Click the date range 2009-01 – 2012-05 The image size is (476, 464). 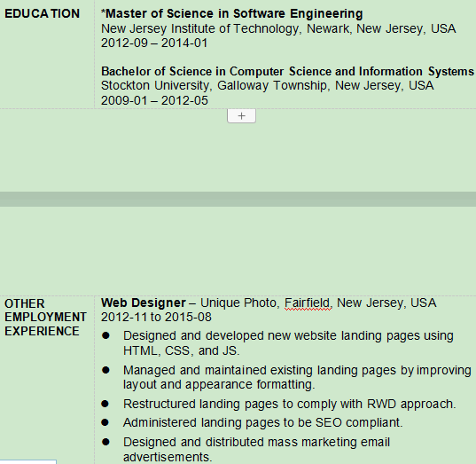click(x=154, y=100)
